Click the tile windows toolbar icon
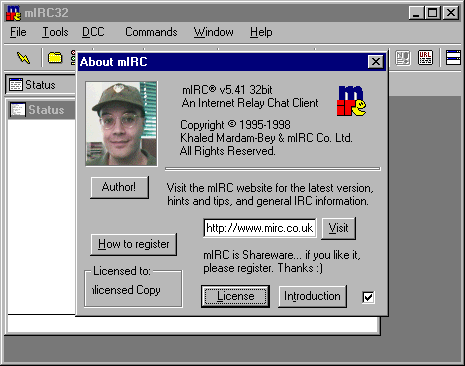 (x=453, y=58)
